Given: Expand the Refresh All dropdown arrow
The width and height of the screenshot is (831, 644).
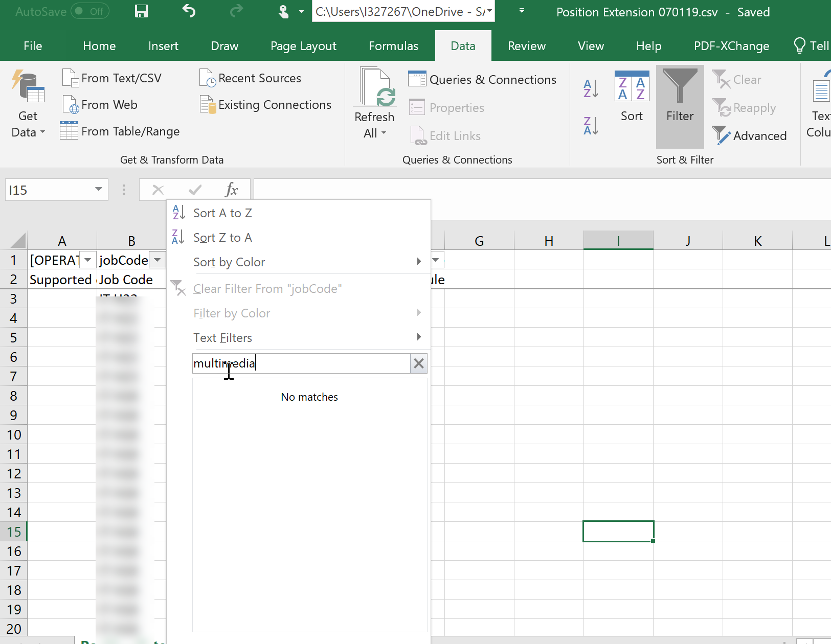Looking at the screenshot, I should [384, 133].
